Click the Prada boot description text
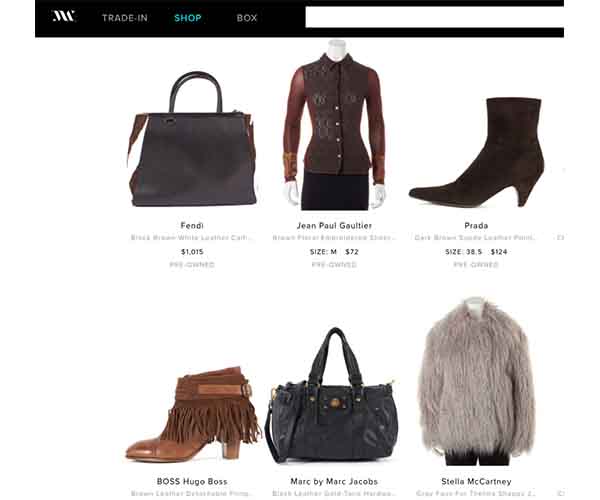This screenshot has height=500, width=600. [x=475, y=238]
